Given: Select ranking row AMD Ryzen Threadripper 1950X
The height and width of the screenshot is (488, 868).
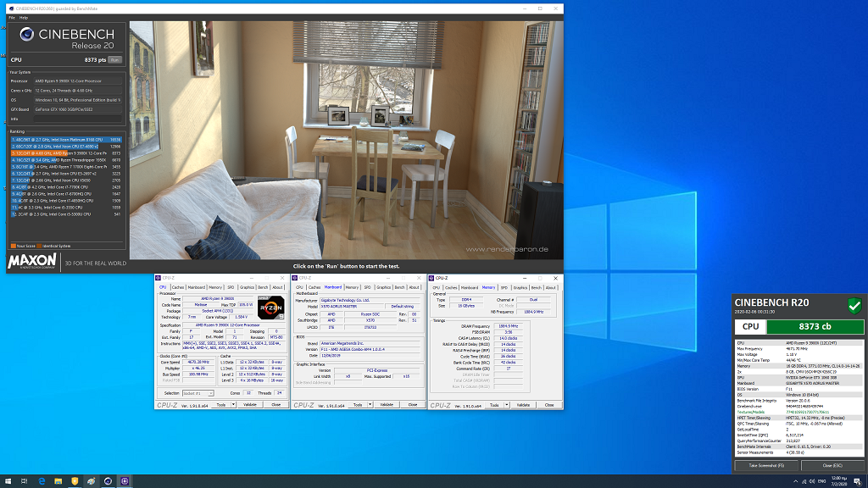Looking at the screenshot, I should click(x=66, y=160).
